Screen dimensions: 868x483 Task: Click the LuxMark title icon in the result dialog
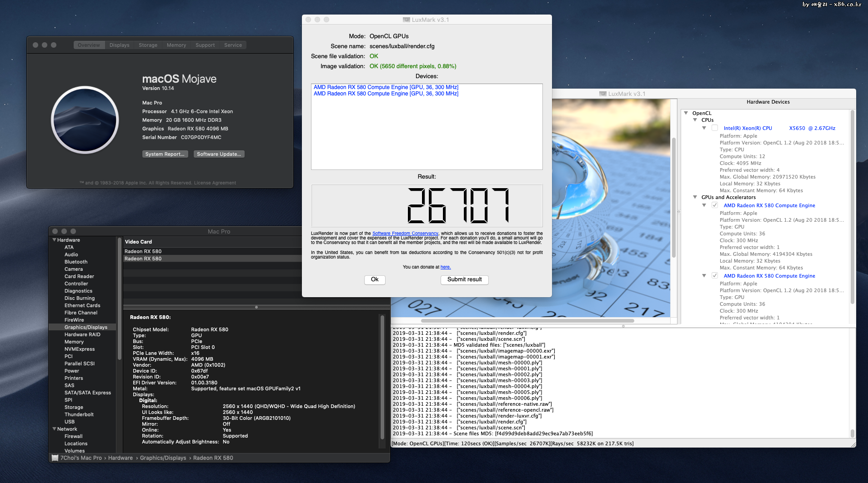[406, 20]
